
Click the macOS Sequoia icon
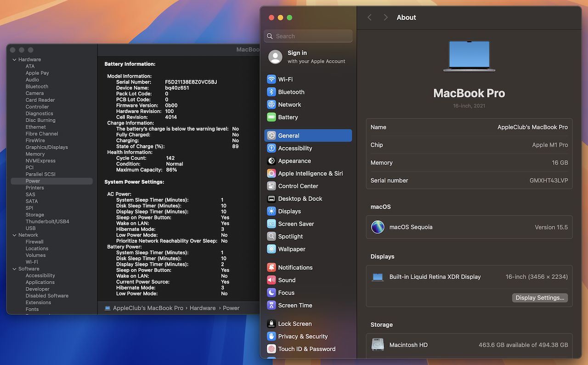(378, 227)
